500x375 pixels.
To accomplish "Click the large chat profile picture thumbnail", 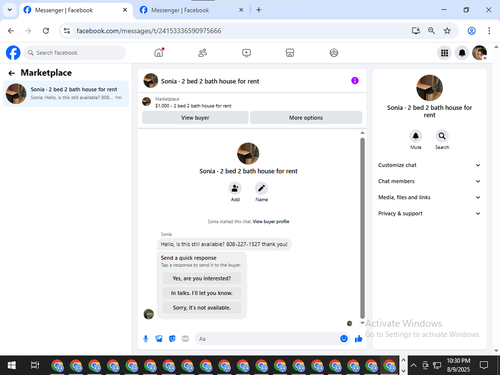I will (248, 153).
